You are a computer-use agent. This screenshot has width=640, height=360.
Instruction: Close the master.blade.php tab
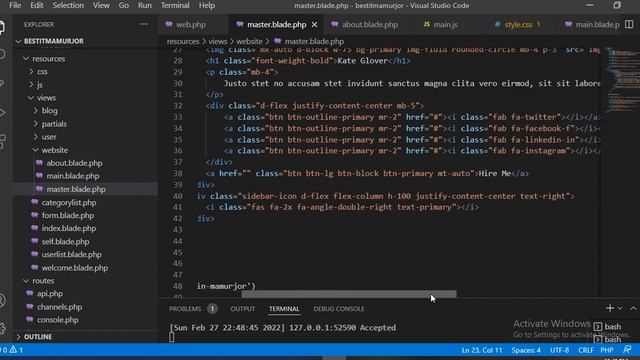[x=314, y=25]
